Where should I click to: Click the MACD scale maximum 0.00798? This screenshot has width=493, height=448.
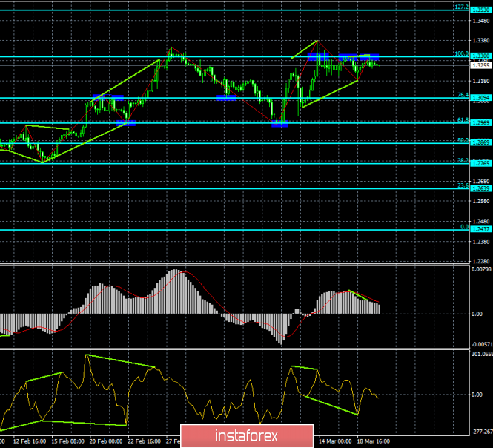pos(481,269)
